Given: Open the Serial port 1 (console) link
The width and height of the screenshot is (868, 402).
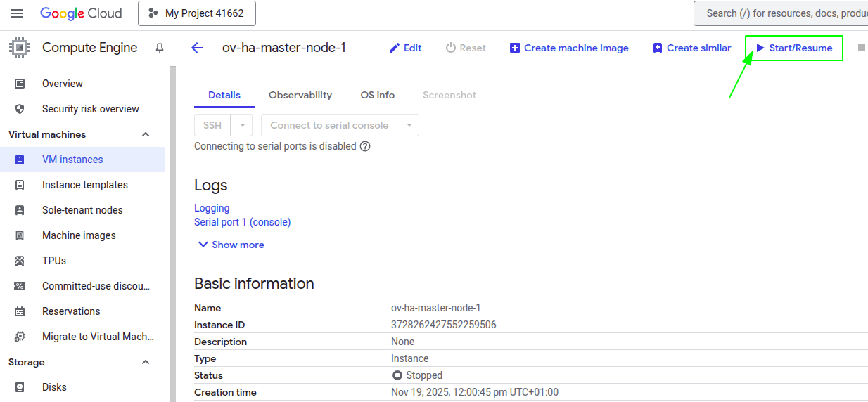Looking at the screenshot, I should (x=242, y=222).
